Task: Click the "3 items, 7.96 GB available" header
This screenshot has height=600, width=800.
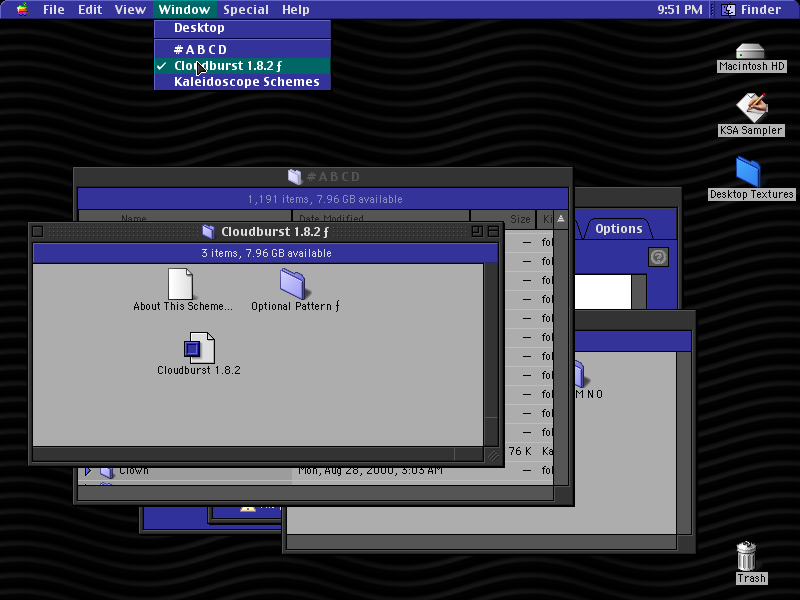Action: point(265,253)
